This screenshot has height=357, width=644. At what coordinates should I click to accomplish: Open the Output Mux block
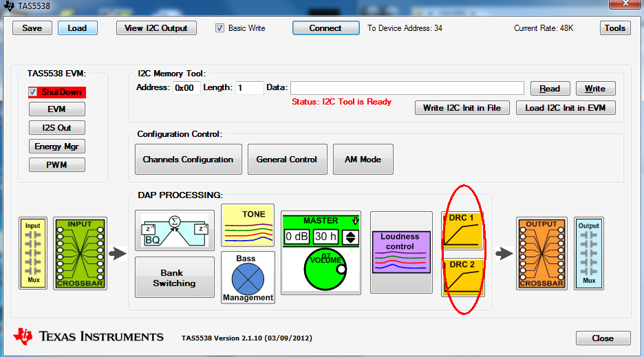(588, 253)
